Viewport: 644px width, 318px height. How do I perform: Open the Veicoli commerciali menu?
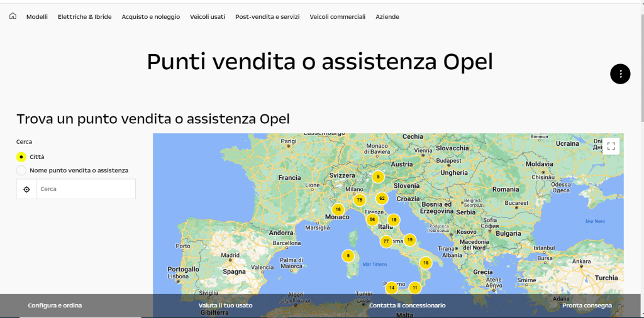[338, 17]
